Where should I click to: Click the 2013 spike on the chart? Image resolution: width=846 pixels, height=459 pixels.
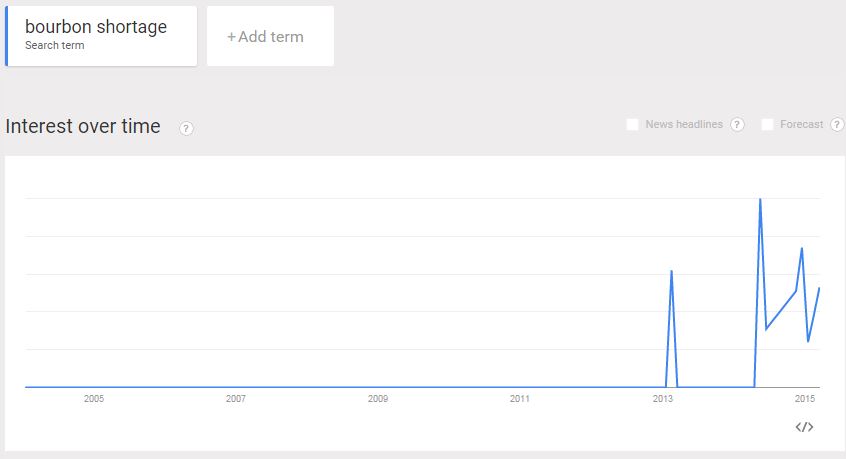coord(671,272)
